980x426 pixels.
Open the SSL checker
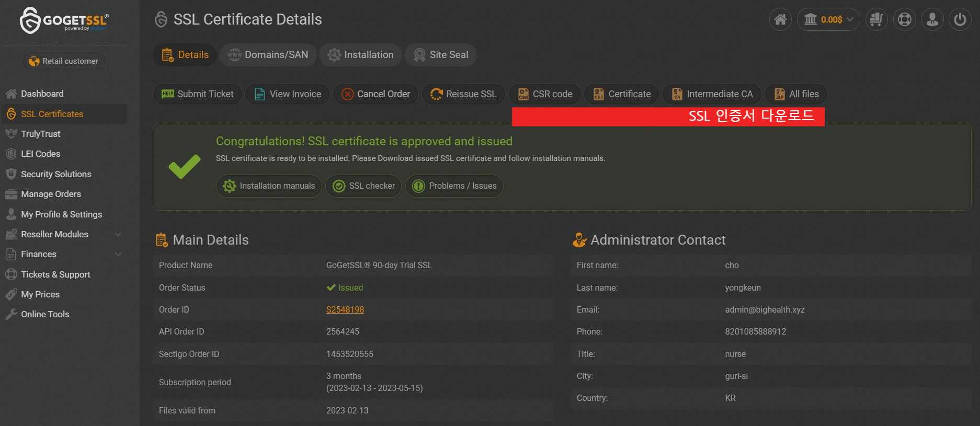click(x=363, y=186)
